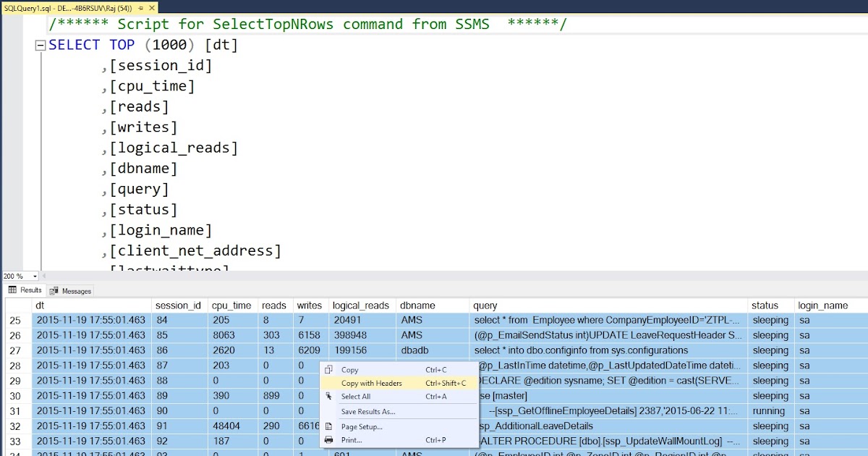This screenshot has height=456, width=868.
Task: Click the grid icon on the Results tab
Action: [x=13, y=290]
